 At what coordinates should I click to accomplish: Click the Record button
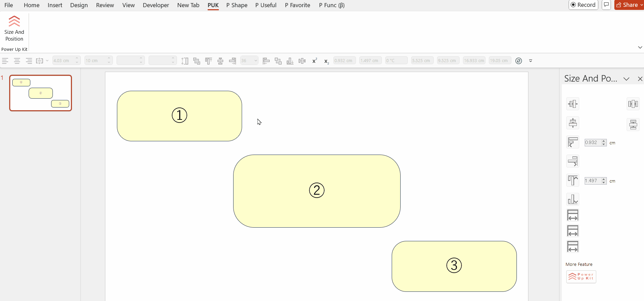[583, 5]
